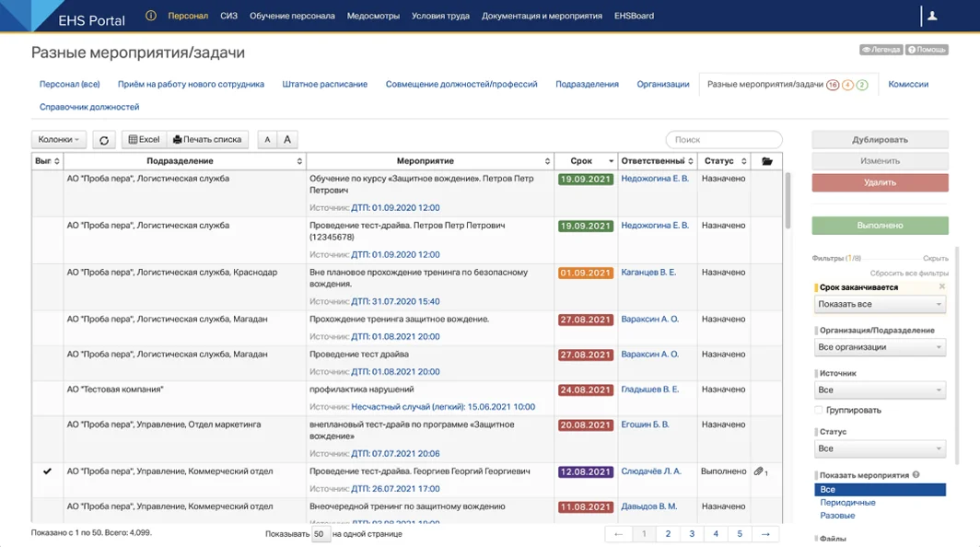Open the СИЗ top menu
980x547 pixels.
pyautogui.click(x=228, y=16)
